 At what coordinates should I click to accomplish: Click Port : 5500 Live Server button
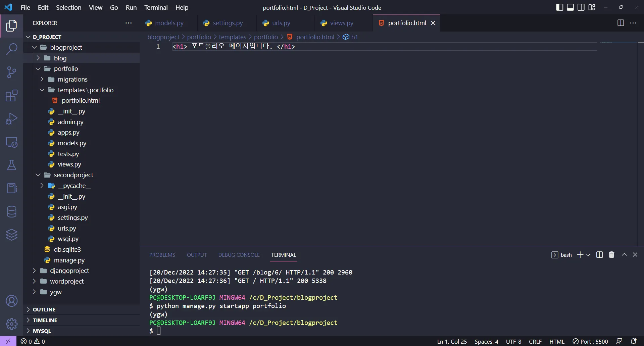[590, 341]
